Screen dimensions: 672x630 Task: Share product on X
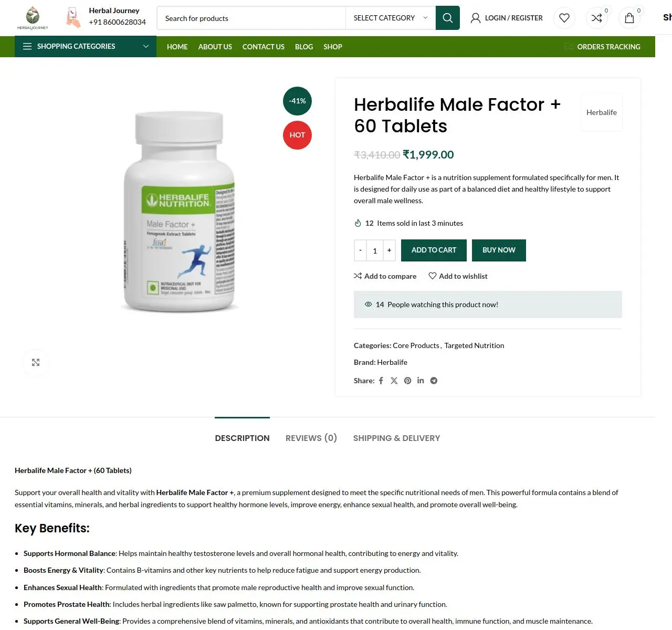point(394,381)
